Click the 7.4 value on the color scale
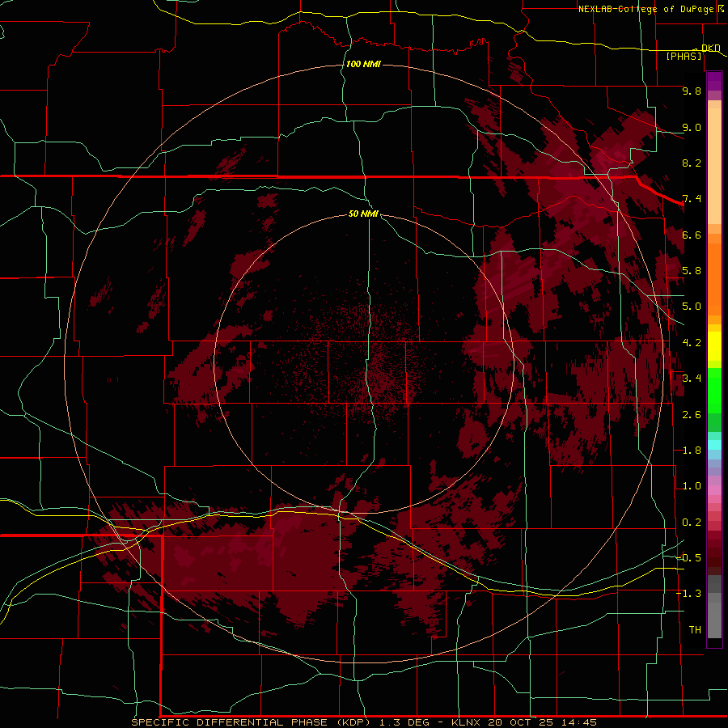The width and height of the screenshot is (728, 728). pyautogui.click(x=692, y=199)
